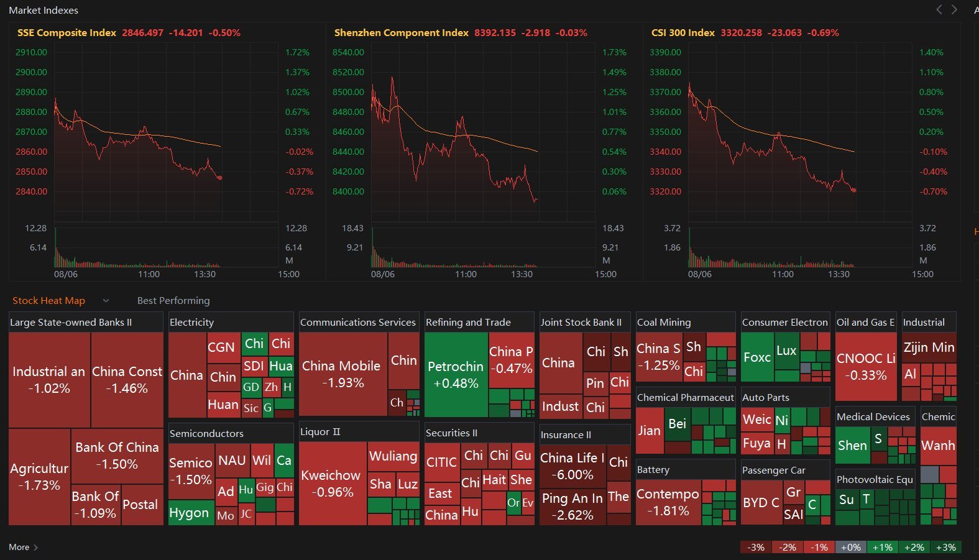Expand the Stock Heat Map dropdown chevron
Viewport: 979px width, 560px height.
(x=106, y=301)
